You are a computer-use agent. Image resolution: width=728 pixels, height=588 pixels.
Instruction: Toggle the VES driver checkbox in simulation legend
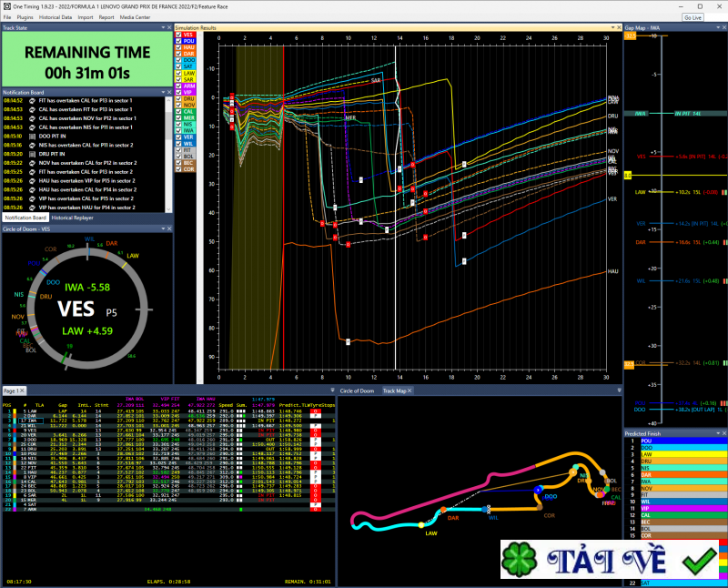178,35
